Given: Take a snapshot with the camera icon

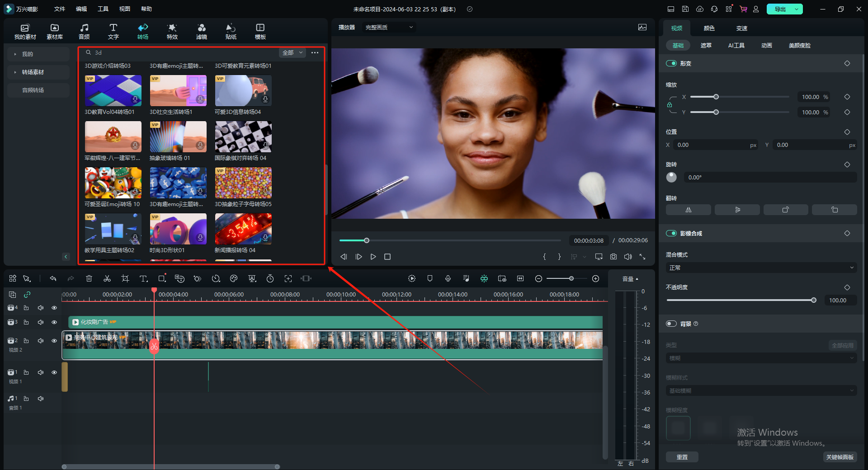Looking at the screenshot, I should click(613, 257).
